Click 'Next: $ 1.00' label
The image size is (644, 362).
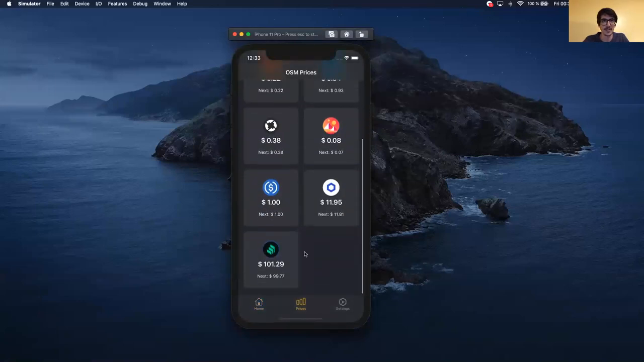pos(271,214)
